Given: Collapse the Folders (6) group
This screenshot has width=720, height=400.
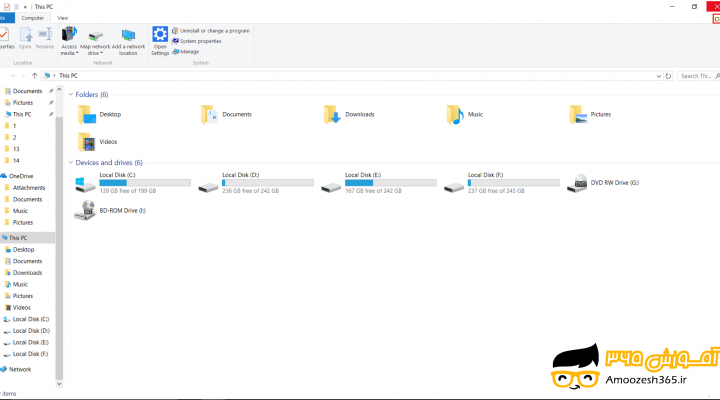Looking at the screenshot, I should coord(71,95).
